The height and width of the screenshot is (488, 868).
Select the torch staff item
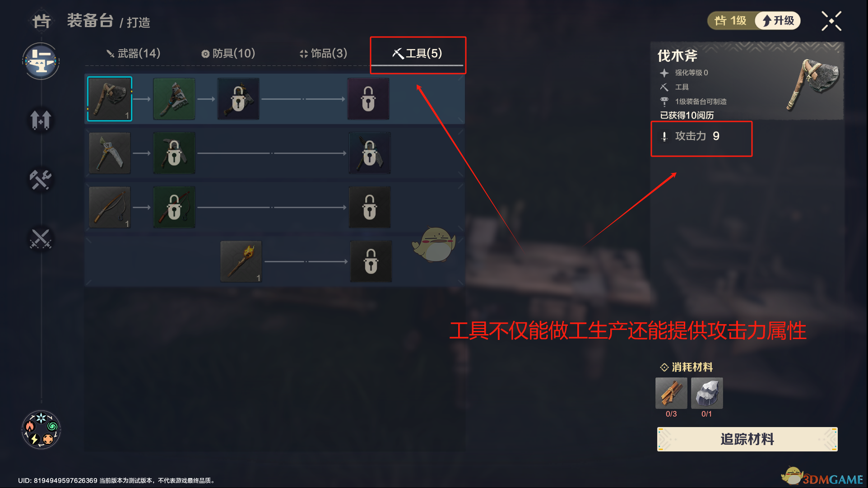click(x=241, y=261)
